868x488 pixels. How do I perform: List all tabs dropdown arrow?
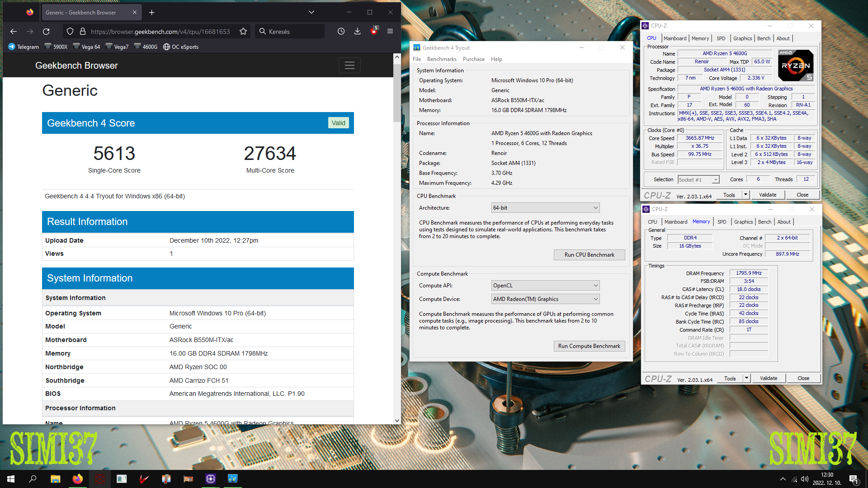(311, 12)
